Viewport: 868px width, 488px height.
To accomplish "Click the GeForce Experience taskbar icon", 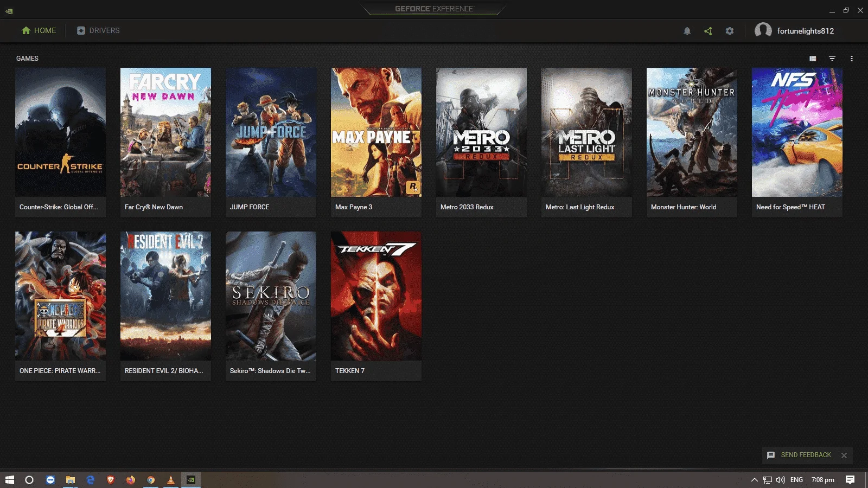I will [191, 480].
